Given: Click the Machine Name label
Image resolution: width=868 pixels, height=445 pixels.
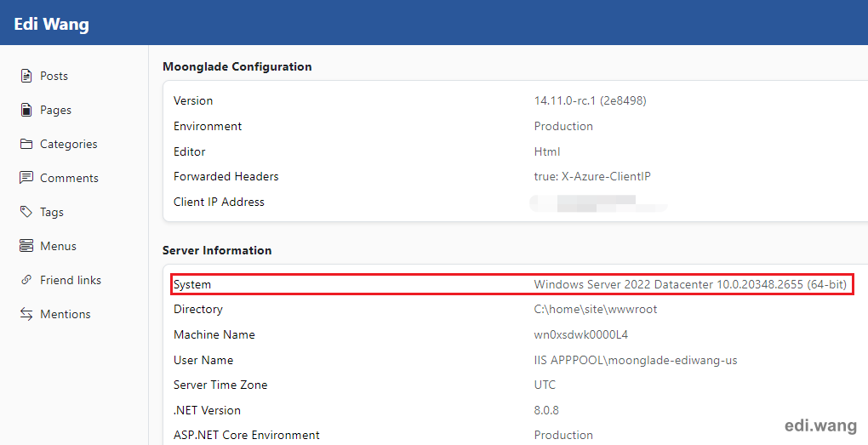Looking at the screenshot, I should (x=214, y=335).
